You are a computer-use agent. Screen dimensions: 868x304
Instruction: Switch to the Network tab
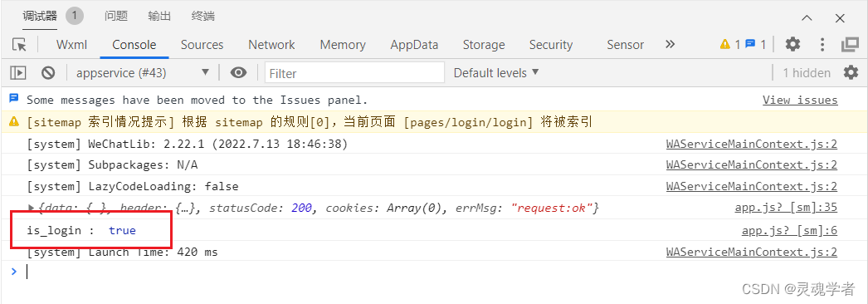coord(271,45)
